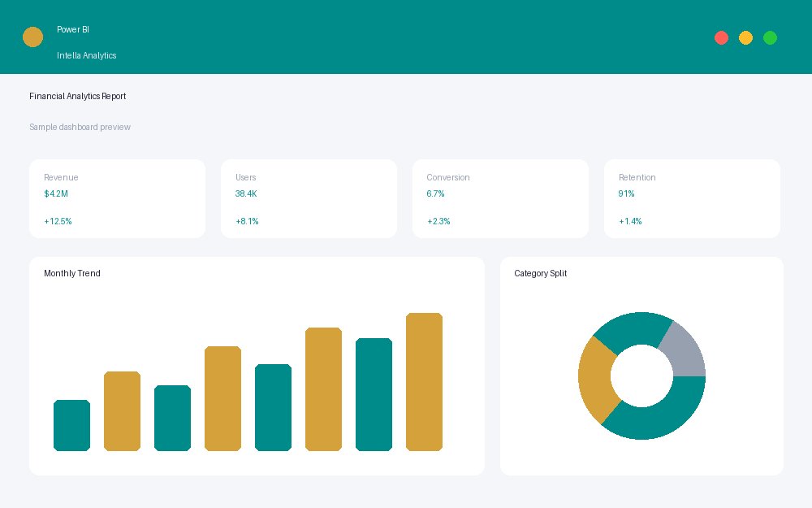This screenshot has height=508, width=812.
Task: Select the first teal bar in Monthly Trend
Action: pos(72,426)
